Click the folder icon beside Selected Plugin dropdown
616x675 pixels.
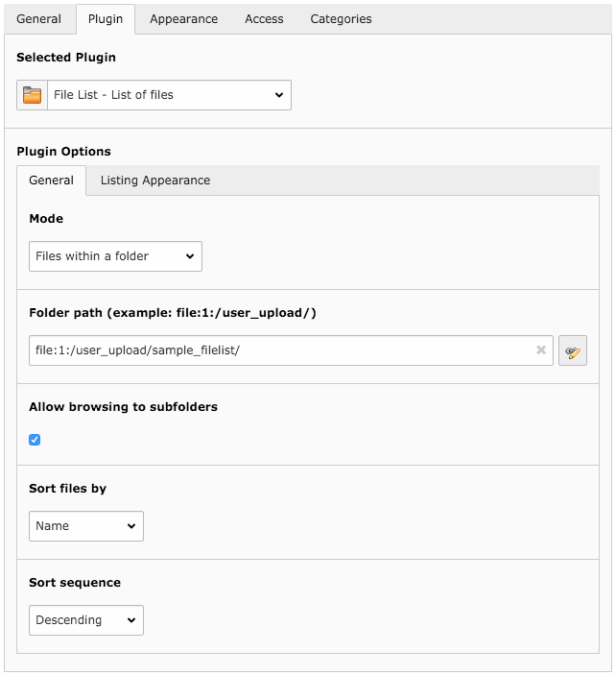coord(32,95)
